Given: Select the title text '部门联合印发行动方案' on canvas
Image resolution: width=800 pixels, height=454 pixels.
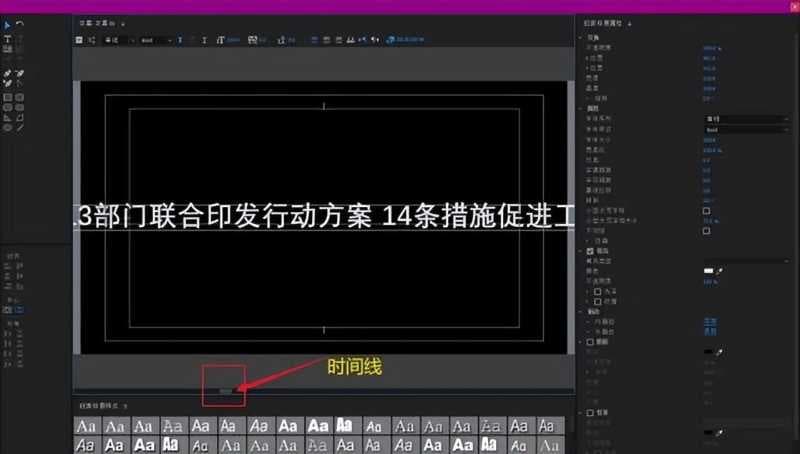Looking at the screenshot, I should coord(233,217).
